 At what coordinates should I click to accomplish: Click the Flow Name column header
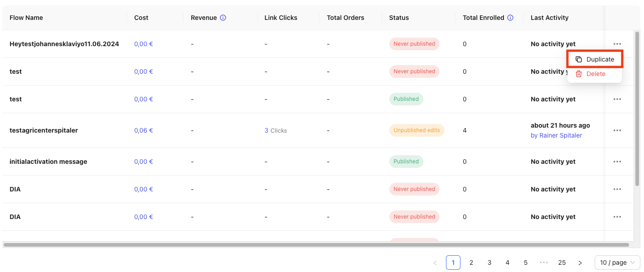(x=26, y=18)
